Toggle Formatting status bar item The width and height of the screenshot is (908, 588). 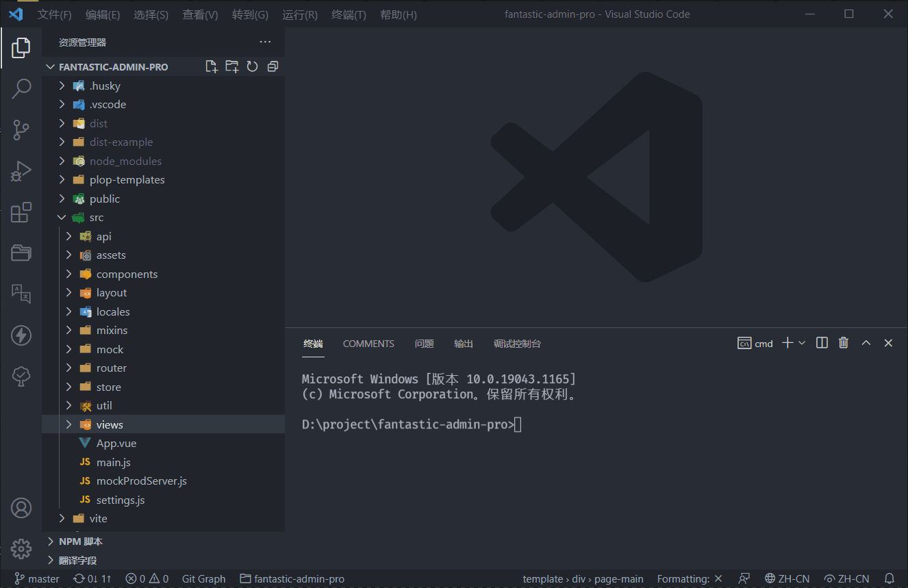click(x=689, y=578)
